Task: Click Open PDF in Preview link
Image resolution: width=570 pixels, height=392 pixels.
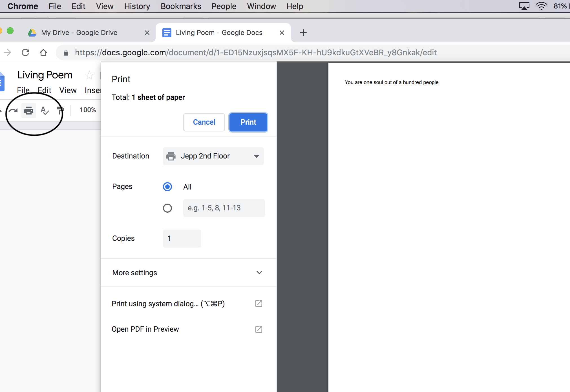Action: pyautogui.click(x=145, y=329)
